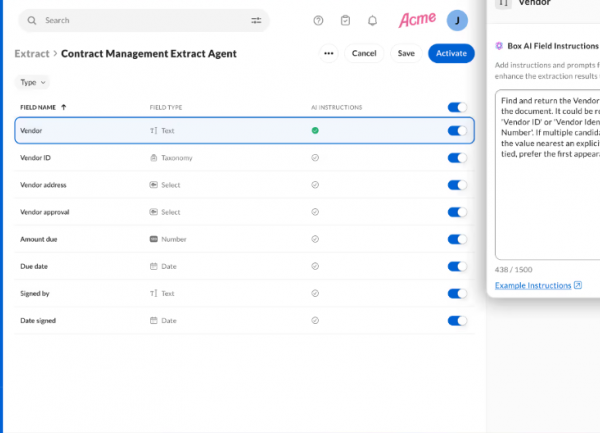
Task: Open the user avatar J menu
Action: click(457, 20)
